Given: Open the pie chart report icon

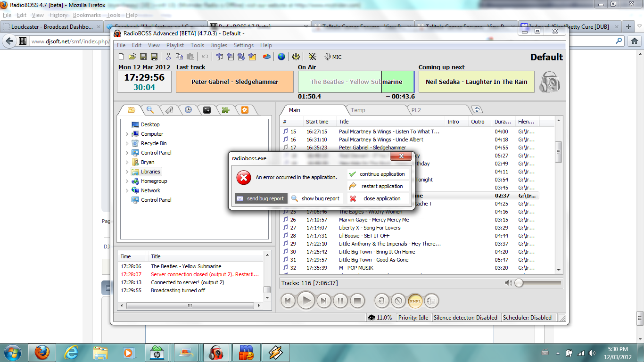Looking at the screenshot, I should tap(267, 57).
